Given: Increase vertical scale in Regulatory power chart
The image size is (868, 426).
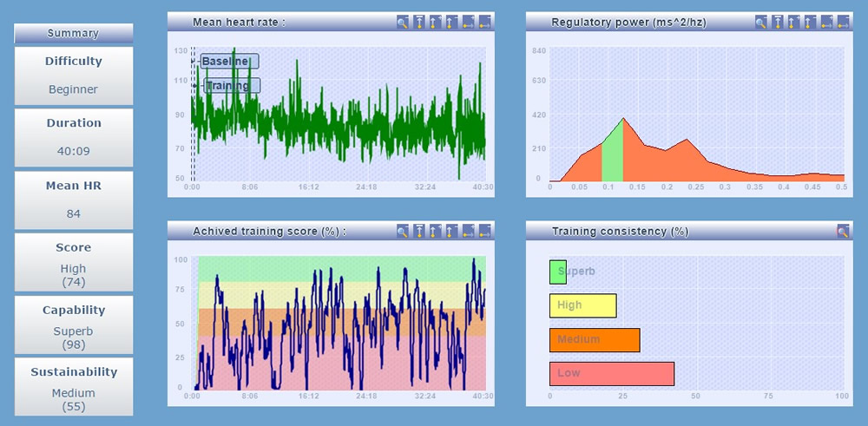Looking at the screenshot, I should point(794,22).
